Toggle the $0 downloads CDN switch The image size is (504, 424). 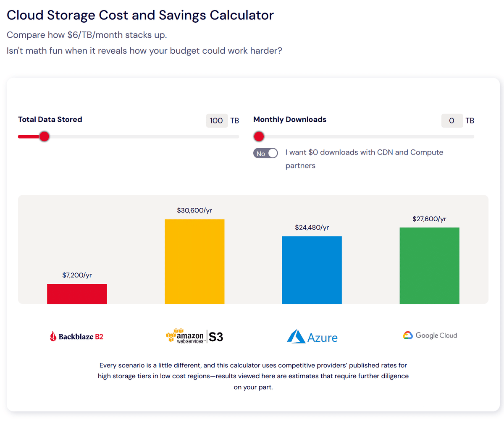(265, 153)
